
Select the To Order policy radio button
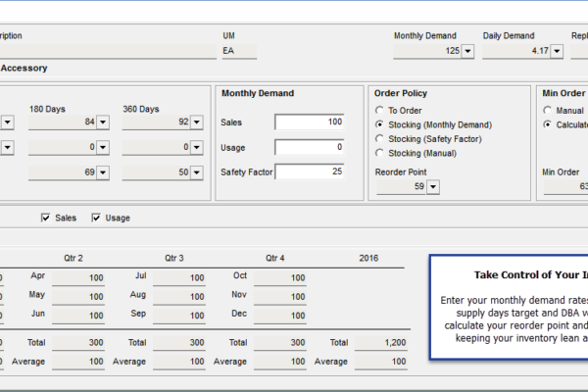379,111
